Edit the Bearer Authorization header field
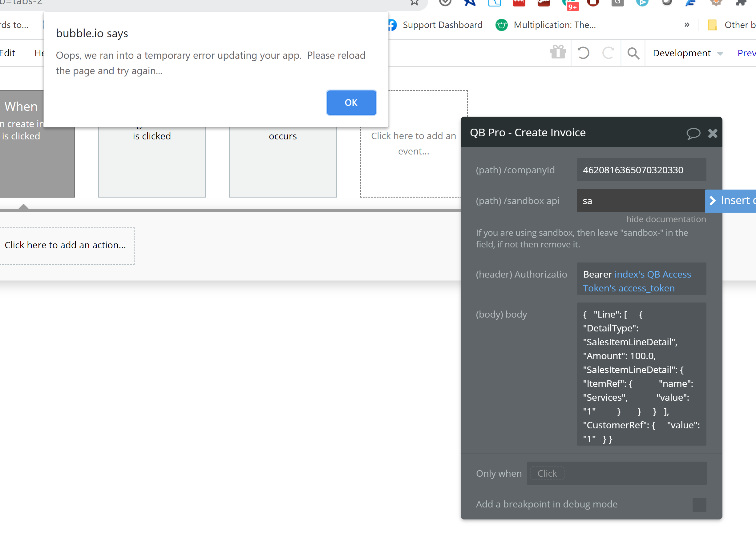The width and height of the screenshot is (756, 549). (x=641, y=279)
